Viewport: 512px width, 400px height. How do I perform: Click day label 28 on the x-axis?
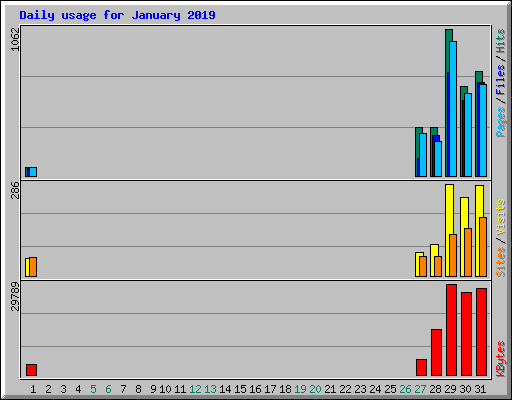(435, 389)
